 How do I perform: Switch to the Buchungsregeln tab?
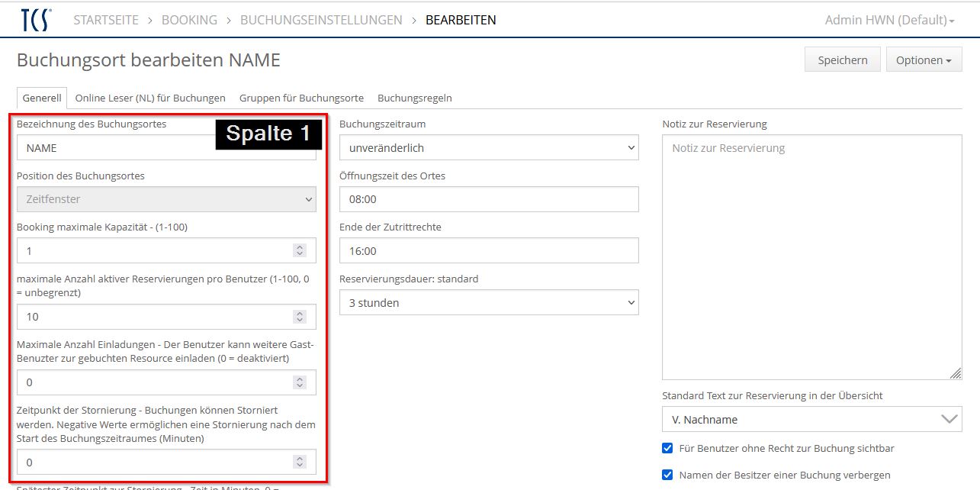click(x=415, y=98)
